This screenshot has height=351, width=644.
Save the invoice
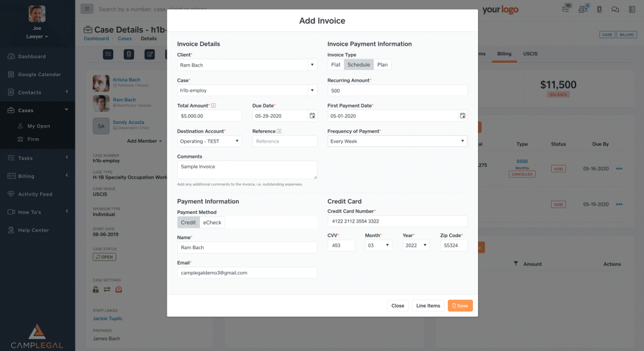460,305
